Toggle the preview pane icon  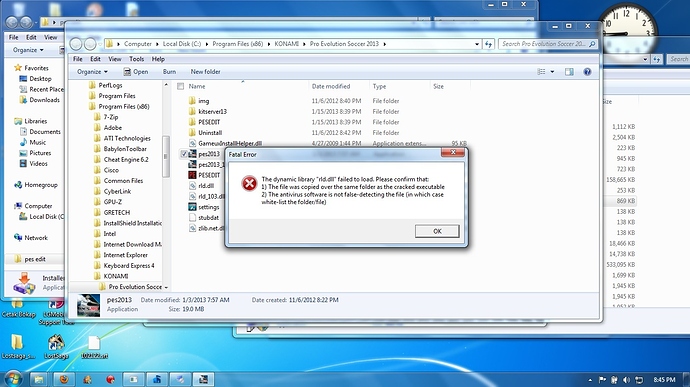click(x=569, y=72)
